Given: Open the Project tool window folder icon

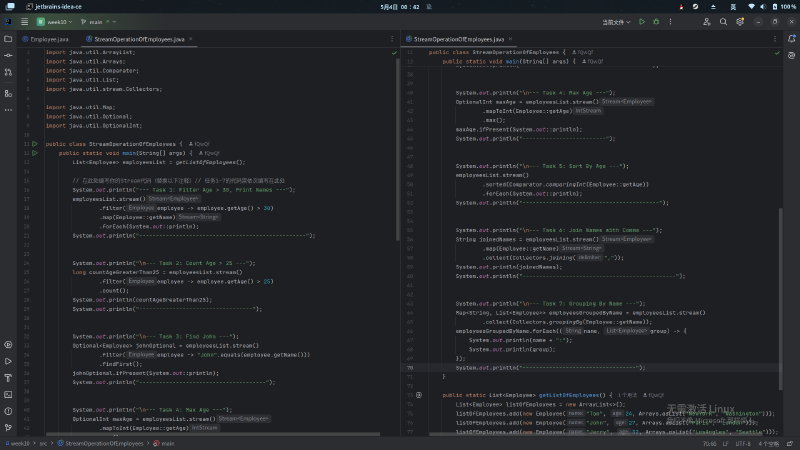Looking at the screenshot, I should coord(8,39).
